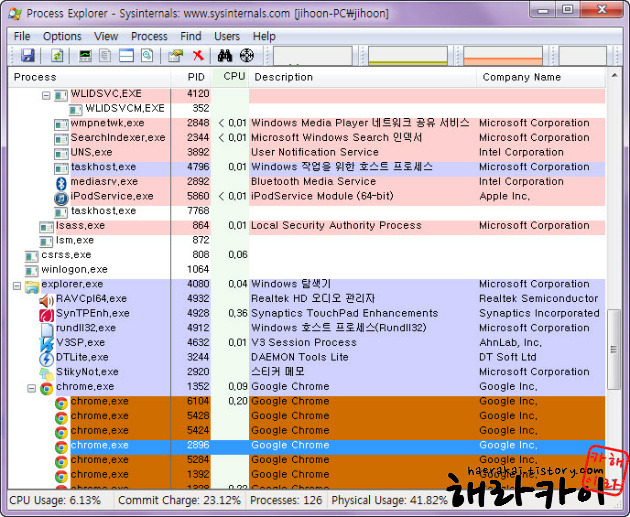This screenshot has width=630, height=517.
Task: Select the SearchIndexer.exe process row
Action: click(x=307, y=139)
